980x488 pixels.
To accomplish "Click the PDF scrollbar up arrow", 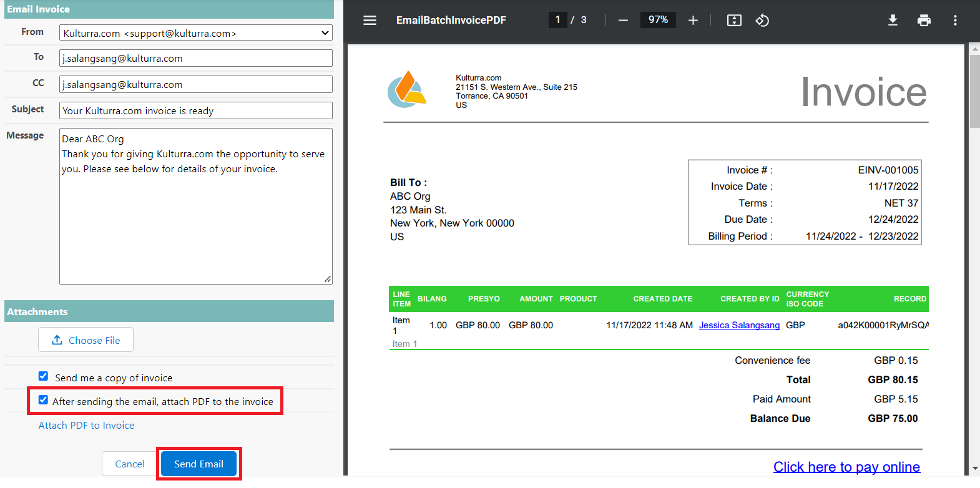I will point(974,48).
